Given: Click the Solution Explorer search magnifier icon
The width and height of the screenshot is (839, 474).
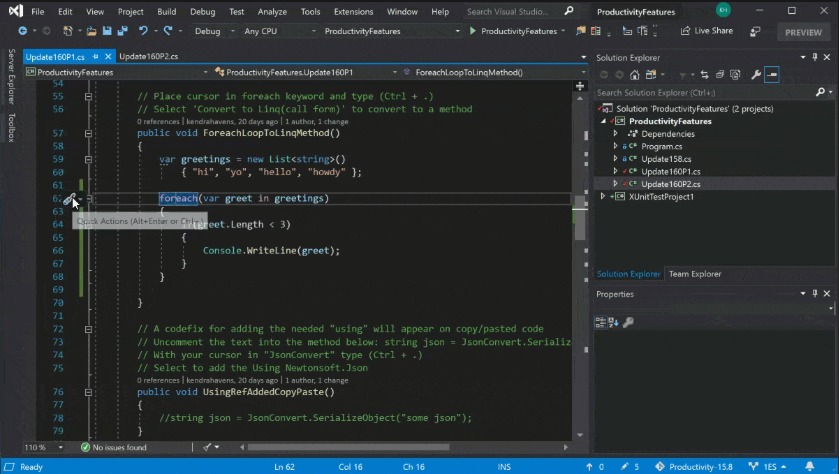Looking at the screenshot, I should (x=820, y=92).
